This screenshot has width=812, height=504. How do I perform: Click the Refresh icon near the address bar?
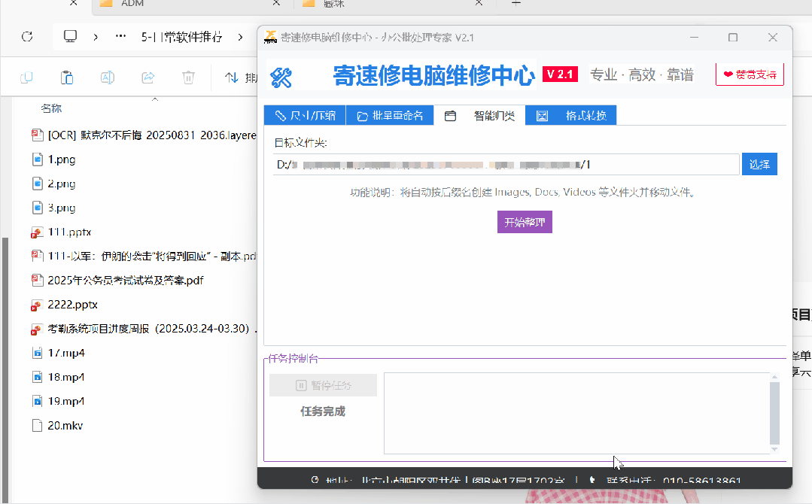[x=27, y=36]
